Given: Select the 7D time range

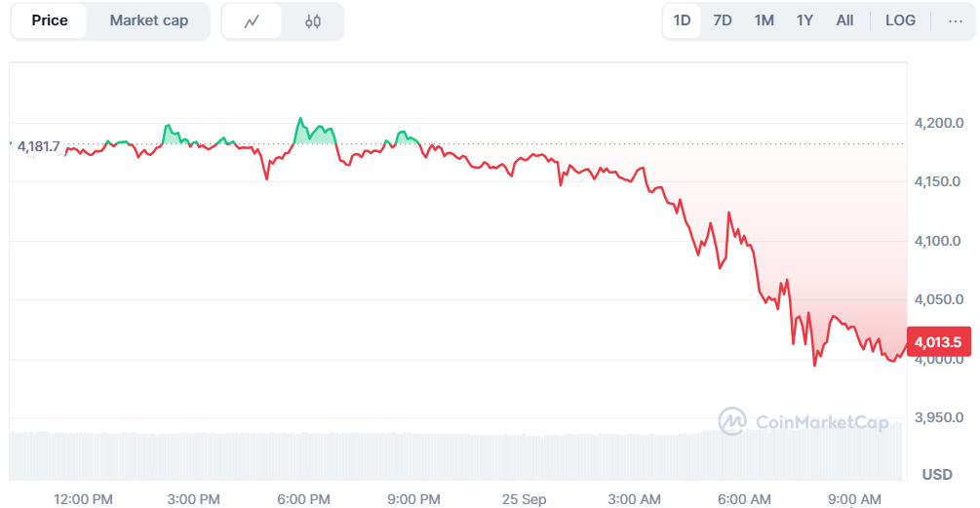Looking at the screenshot, I should tap(723, 20).
